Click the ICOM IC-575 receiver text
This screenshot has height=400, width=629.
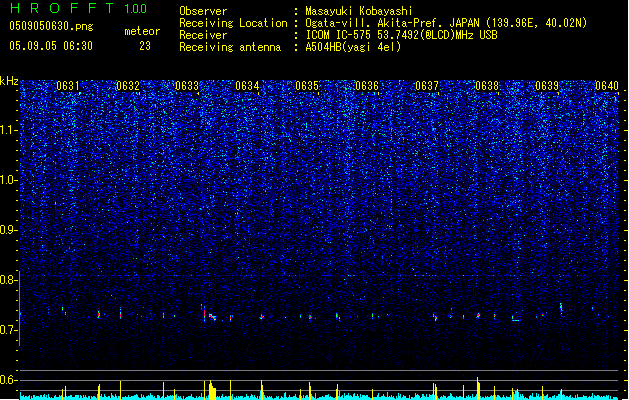339,35
